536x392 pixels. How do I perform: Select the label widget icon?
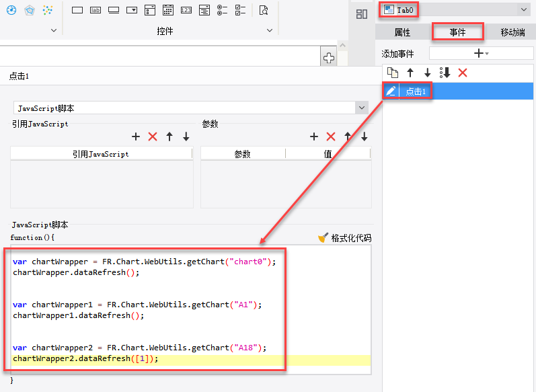pyautogui.click(x=95, y=10)
